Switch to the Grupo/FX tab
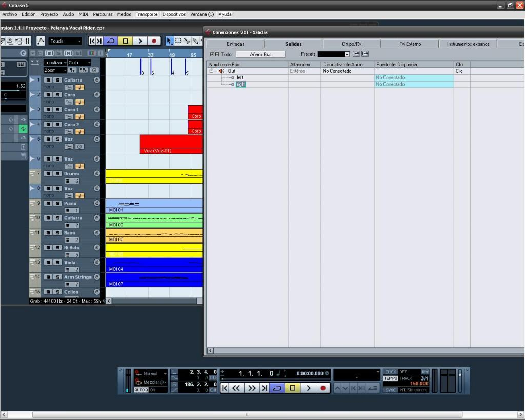 (x=352, y=44)
